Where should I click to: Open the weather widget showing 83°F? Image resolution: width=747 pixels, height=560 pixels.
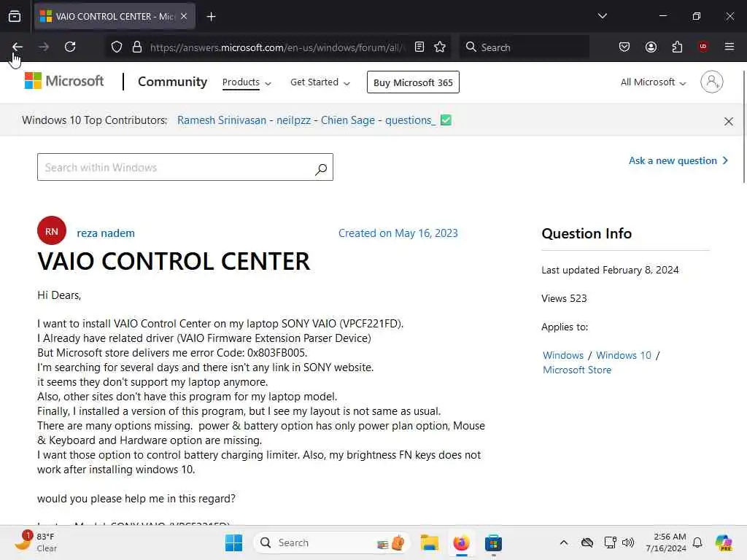pyautogui.click(x=36, y=542)
